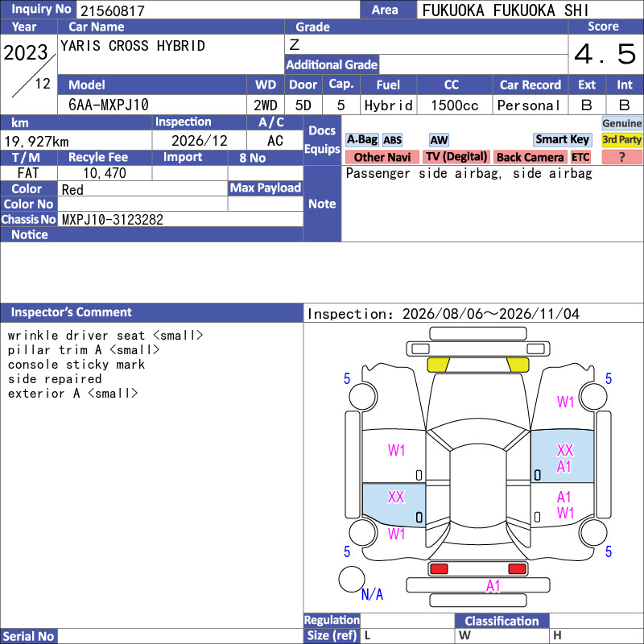
Task: Click the yellow 3rd Party tag
Action: coord(621,139)
